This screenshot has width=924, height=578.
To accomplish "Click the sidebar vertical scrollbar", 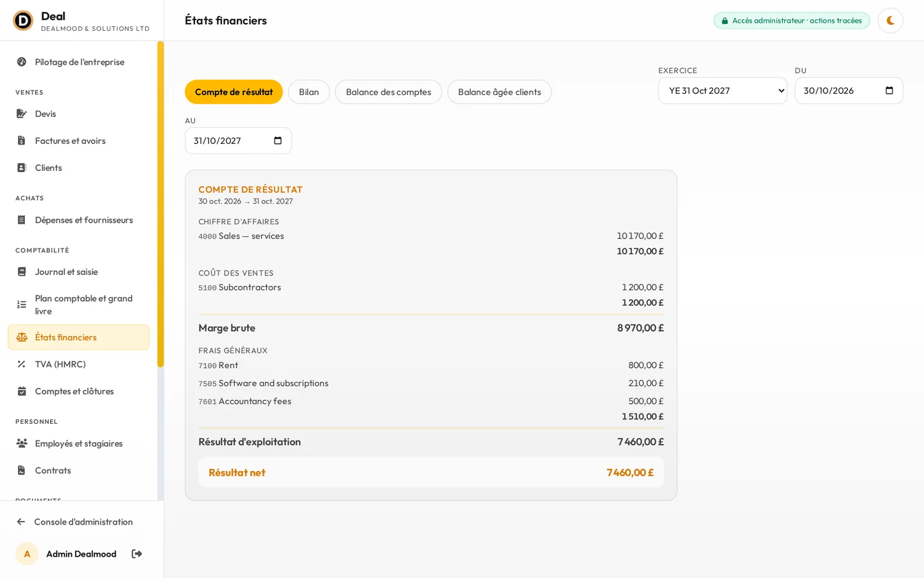I will tap(160, 204).
